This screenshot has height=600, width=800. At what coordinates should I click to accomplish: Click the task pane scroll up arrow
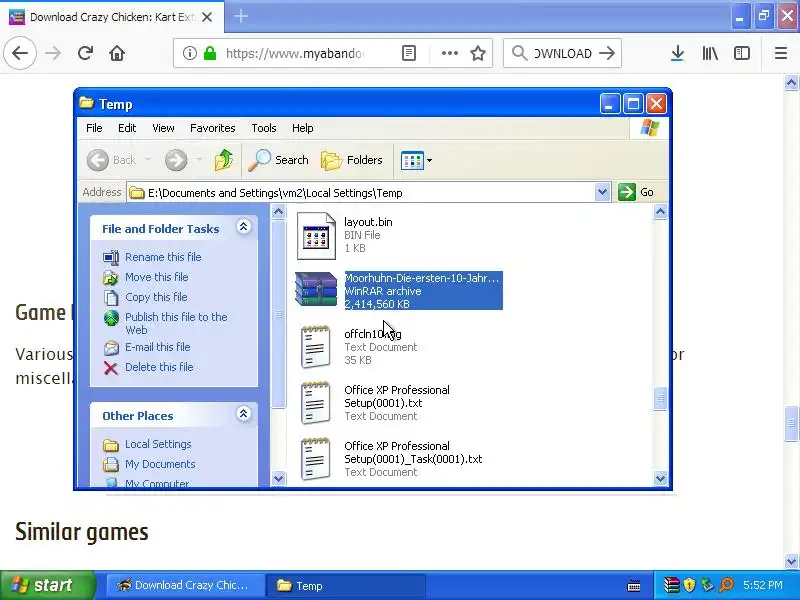click(278, 211)
